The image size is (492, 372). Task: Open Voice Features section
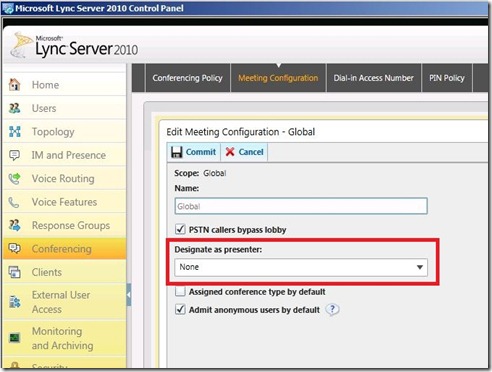click(x=64, y=202)
